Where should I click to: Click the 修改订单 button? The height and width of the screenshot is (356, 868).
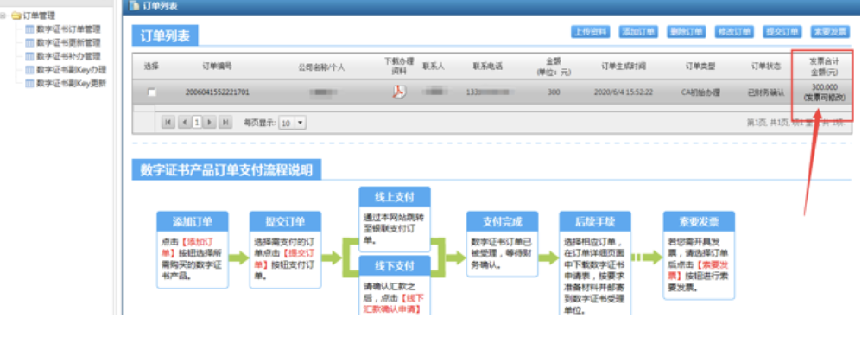734,32
